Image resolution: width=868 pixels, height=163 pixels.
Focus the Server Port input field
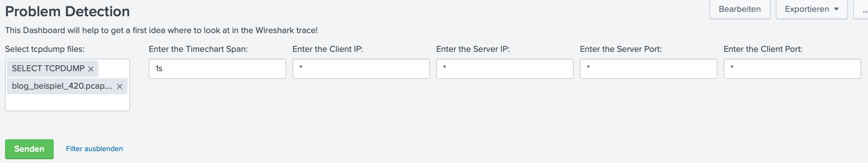648,69
